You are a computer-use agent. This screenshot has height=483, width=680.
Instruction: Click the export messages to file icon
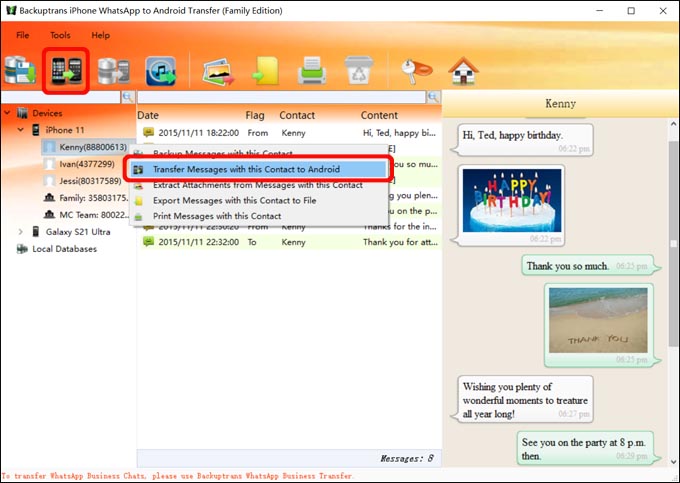click(265, 70)
